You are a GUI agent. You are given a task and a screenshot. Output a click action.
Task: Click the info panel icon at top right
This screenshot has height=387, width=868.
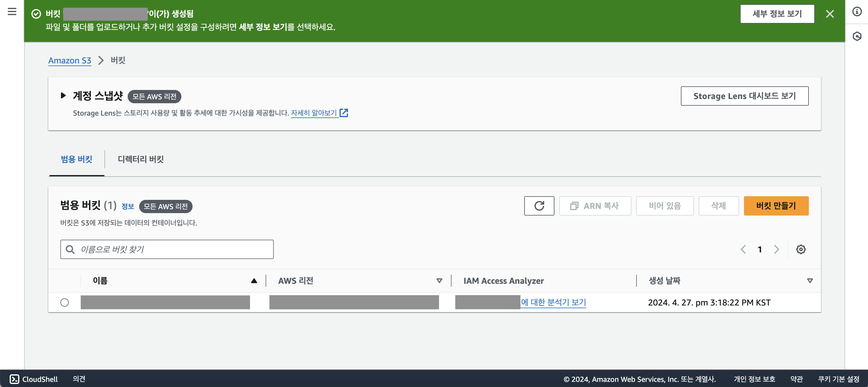[x=857, y=12]
